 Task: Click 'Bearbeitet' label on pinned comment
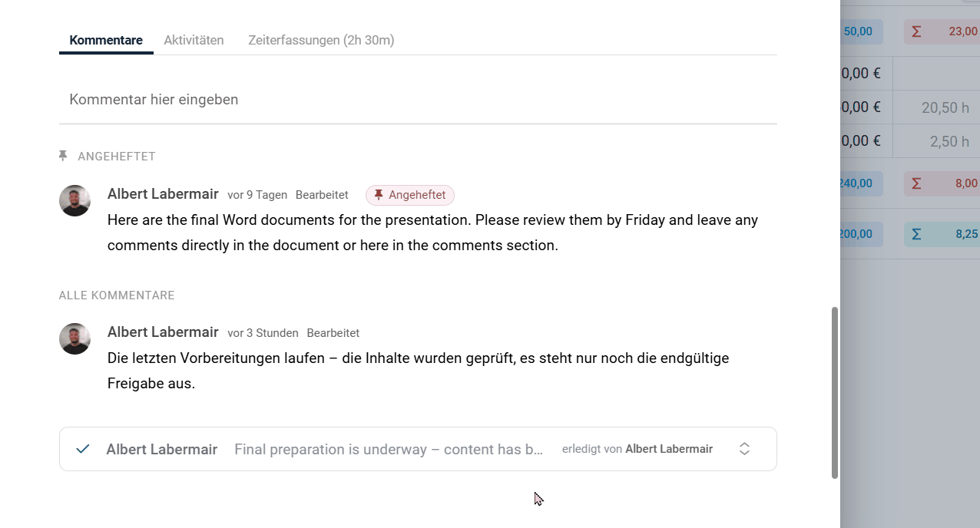[322, 195]
